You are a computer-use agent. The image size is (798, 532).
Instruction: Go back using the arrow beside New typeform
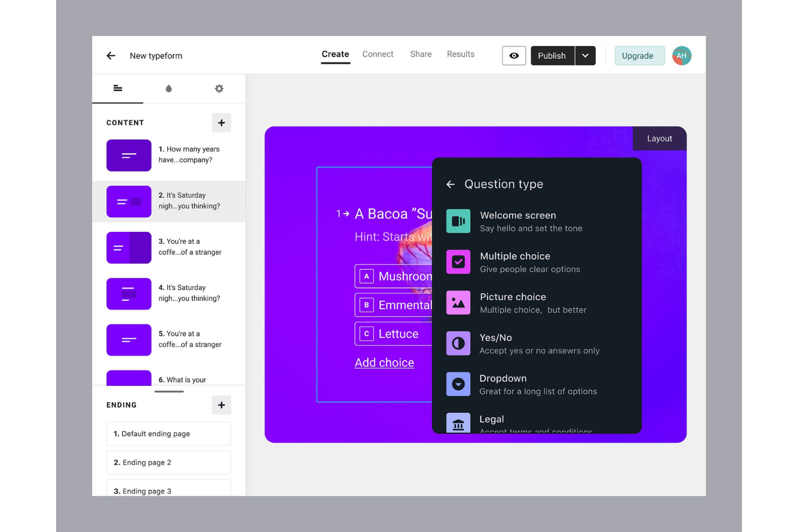click(111, 56)
